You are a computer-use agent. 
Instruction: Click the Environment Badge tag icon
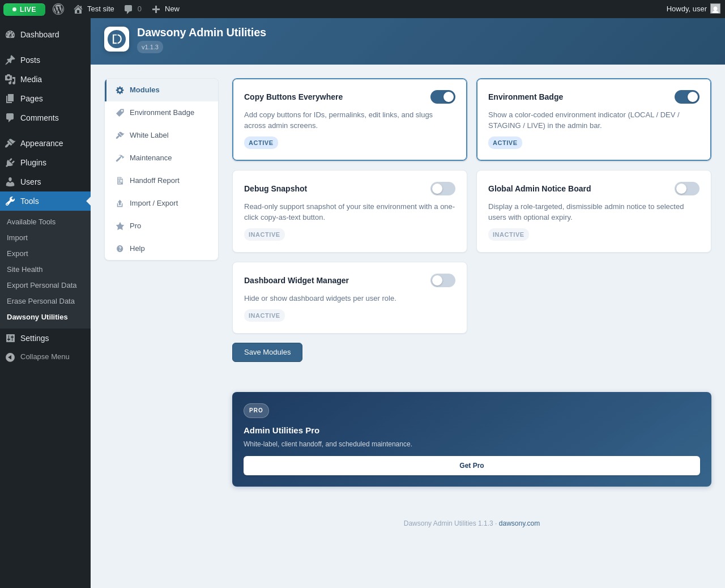click(120, 113)
